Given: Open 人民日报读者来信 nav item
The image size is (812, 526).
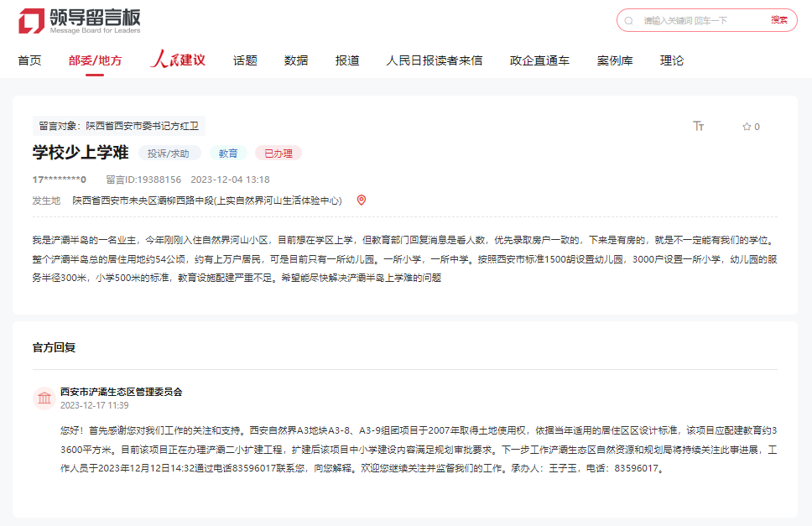Looking at the screenshot, I should [x=434, y=60].
